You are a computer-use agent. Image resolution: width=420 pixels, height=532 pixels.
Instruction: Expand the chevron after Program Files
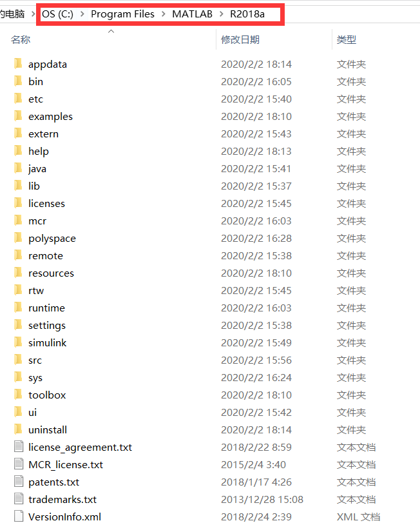pyautogui.click(x=164, y=14)
